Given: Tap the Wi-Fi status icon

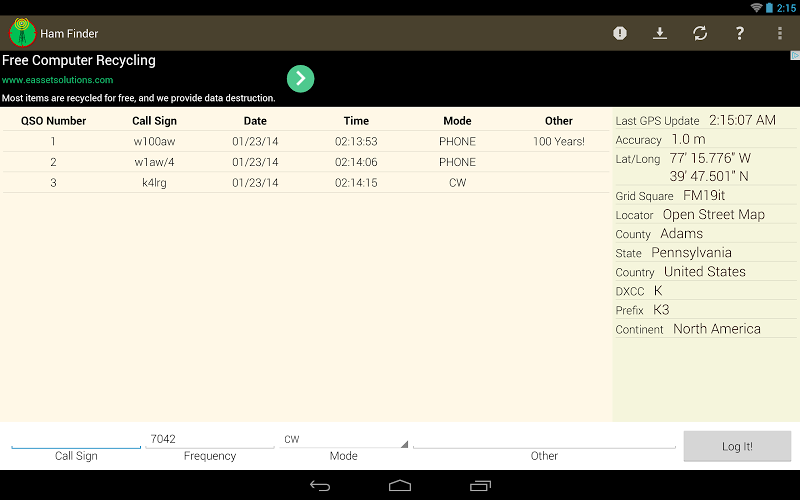Looking at the screenshot, I should pos(756,8).
